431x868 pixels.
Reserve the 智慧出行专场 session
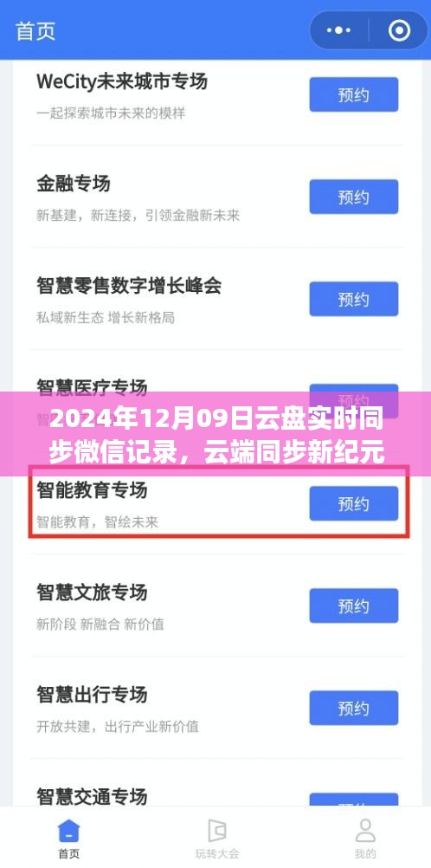(x=354, y=708)
